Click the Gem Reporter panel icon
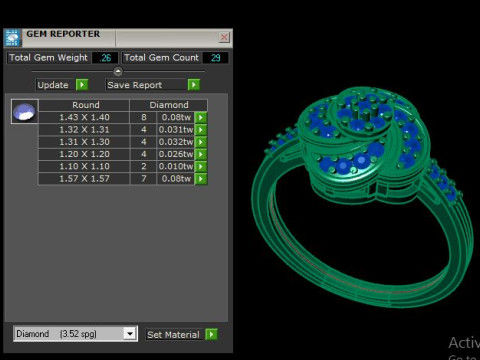The image size is (480, 360). click(13, 38)
